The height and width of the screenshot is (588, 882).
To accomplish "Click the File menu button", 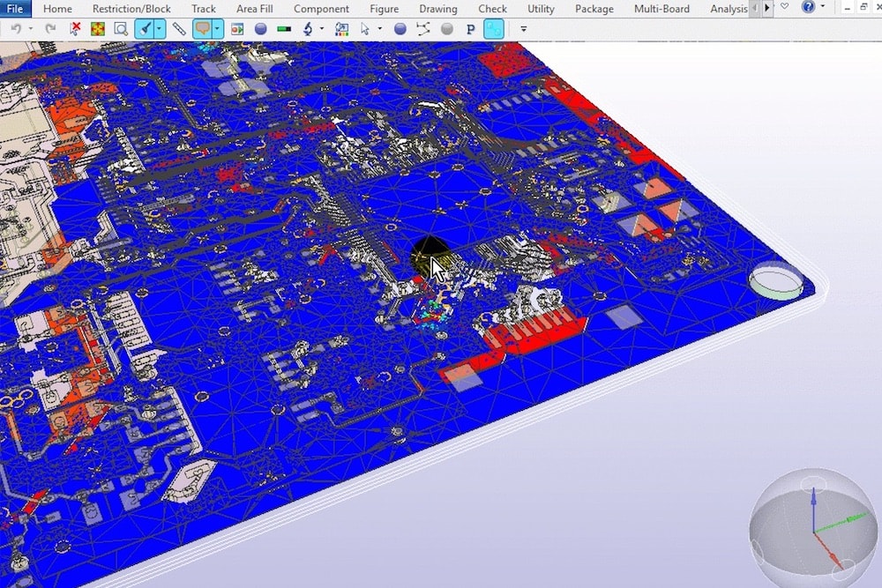I will click(14, 8).
